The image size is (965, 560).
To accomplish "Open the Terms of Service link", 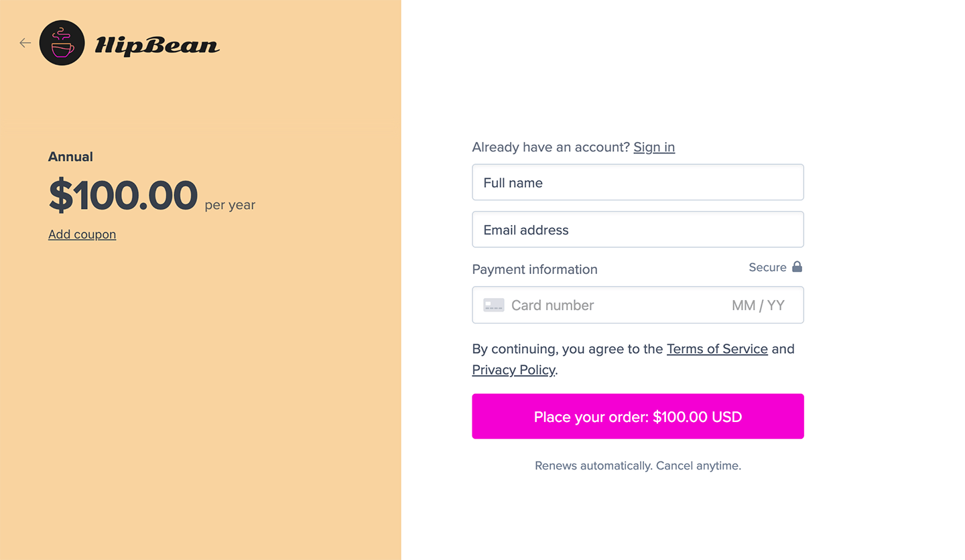I will (x=717, y=349).
